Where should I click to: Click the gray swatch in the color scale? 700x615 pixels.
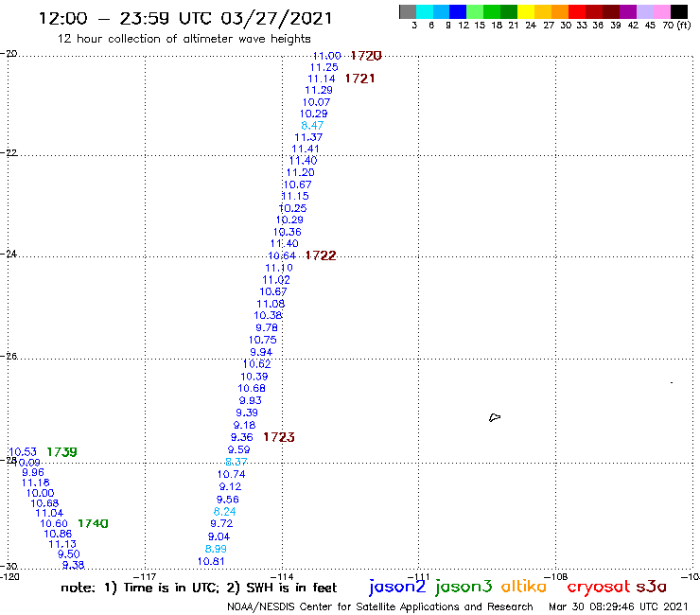408,11
